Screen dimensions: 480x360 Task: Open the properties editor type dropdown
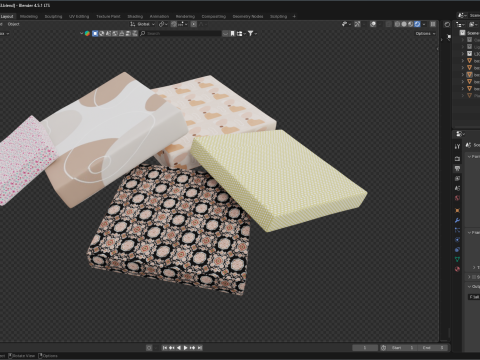click(460, 134)
